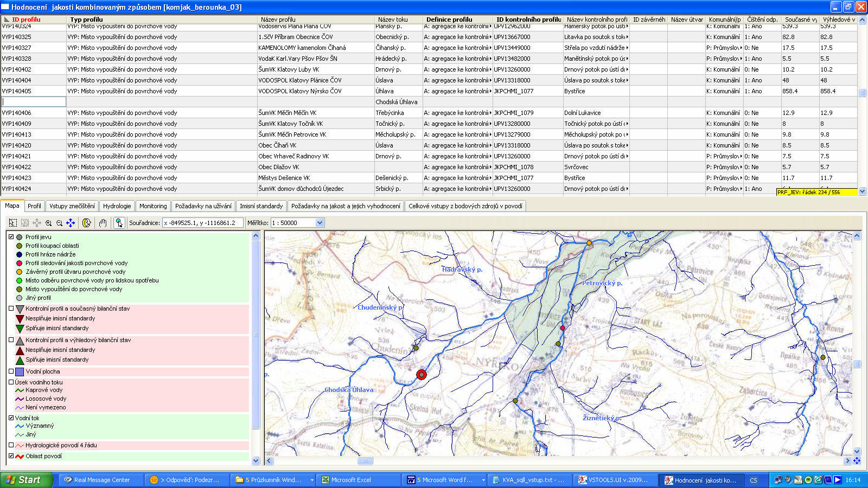Image resolution: width=868 pixels, height=488 pixels.
Task: Activate the zoom in magnifier tool
Action: click(49, 223)
